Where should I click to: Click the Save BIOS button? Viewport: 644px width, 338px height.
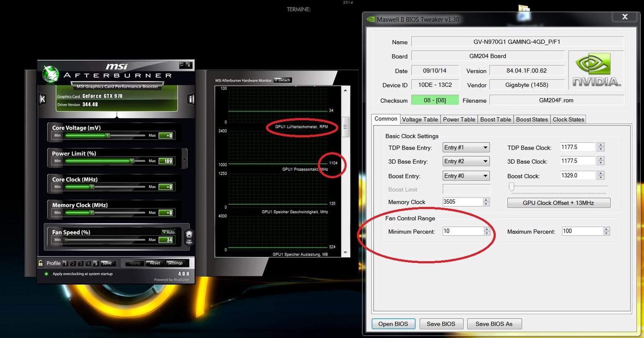(441, 324)
